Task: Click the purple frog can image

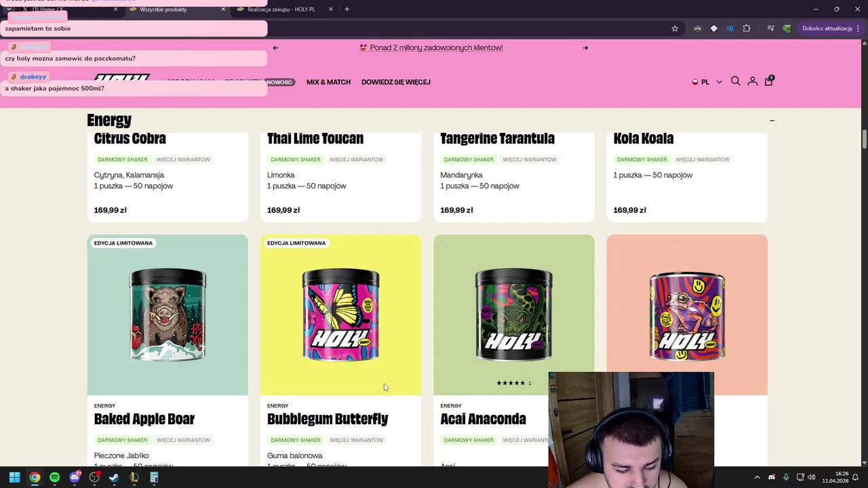Action: 687,316
